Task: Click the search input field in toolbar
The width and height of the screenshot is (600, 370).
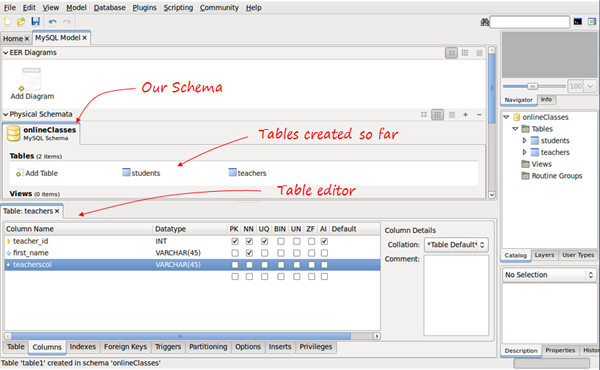Action: point(529,22)
